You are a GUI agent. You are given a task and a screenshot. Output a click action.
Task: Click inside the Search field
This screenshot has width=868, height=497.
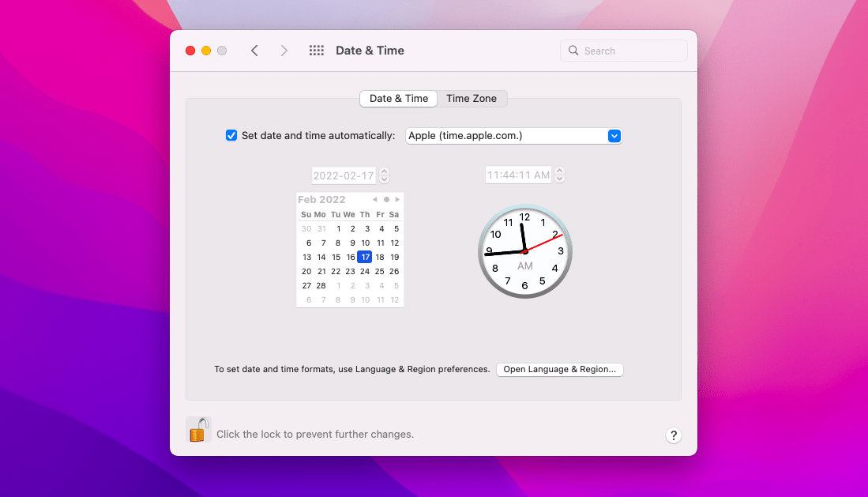624,50
